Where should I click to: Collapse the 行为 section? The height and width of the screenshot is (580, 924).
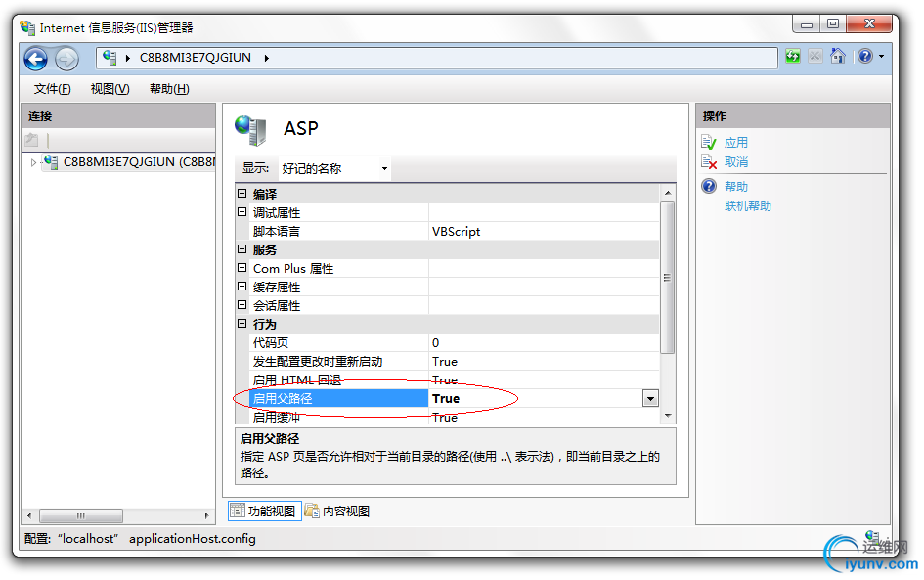(242, 324)
